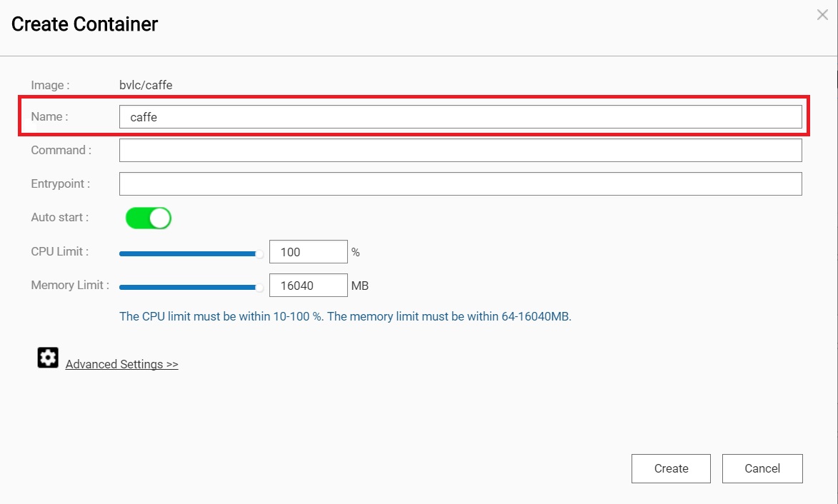Click the Auto start label
Viewport: 838px width, 504px height.
[60, 217]
